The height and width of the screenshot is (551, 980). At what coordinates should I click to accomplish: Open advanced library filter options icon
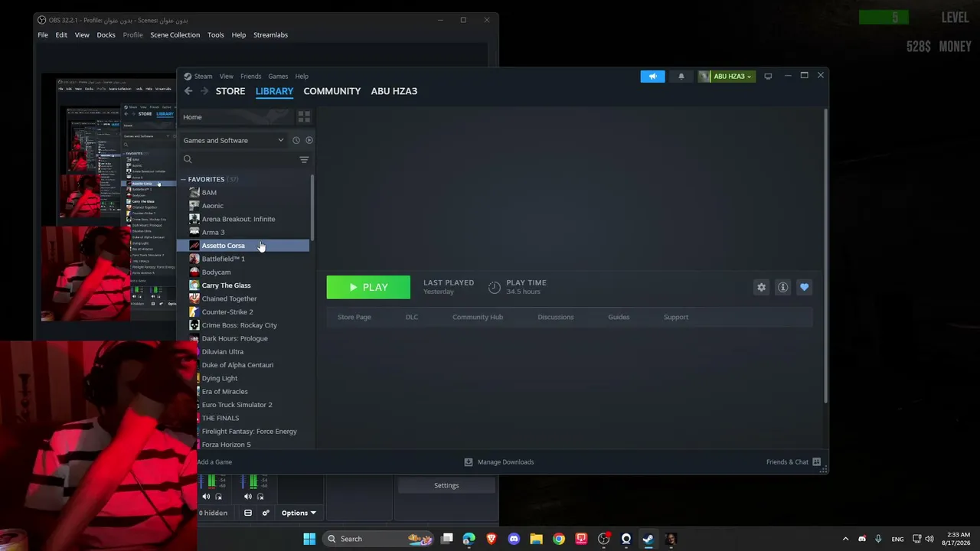(304, 159)
